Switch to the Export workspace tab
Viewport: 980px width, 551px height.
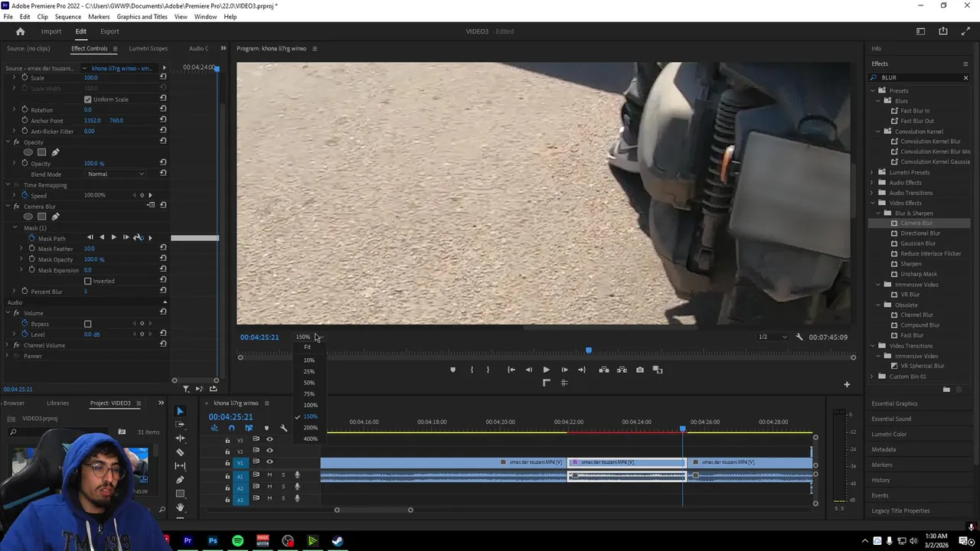click(109, 31)
